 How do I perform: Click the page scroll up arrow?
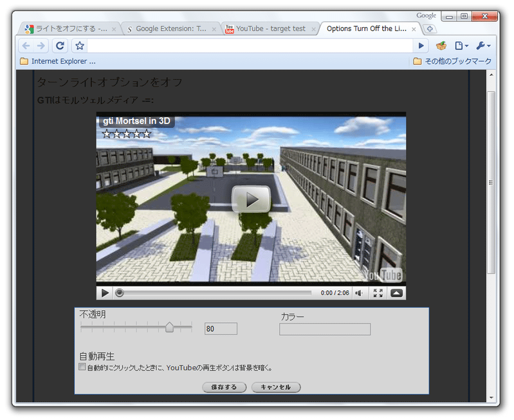(491, 75)
